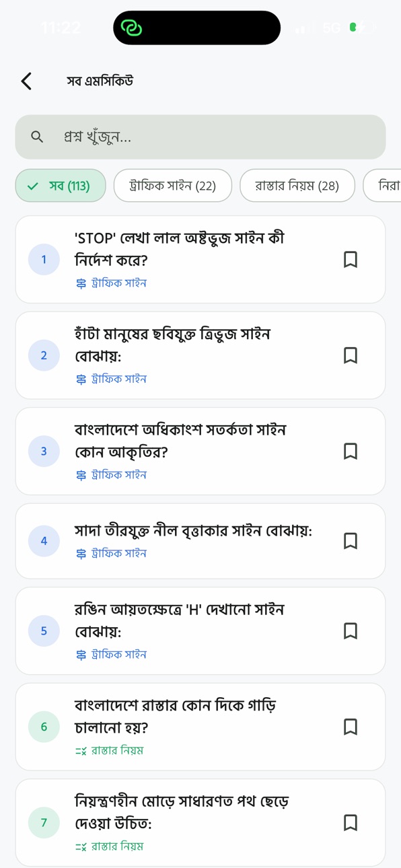
Task: Toggle bookmark on question 4
Action: pos(350,541)
